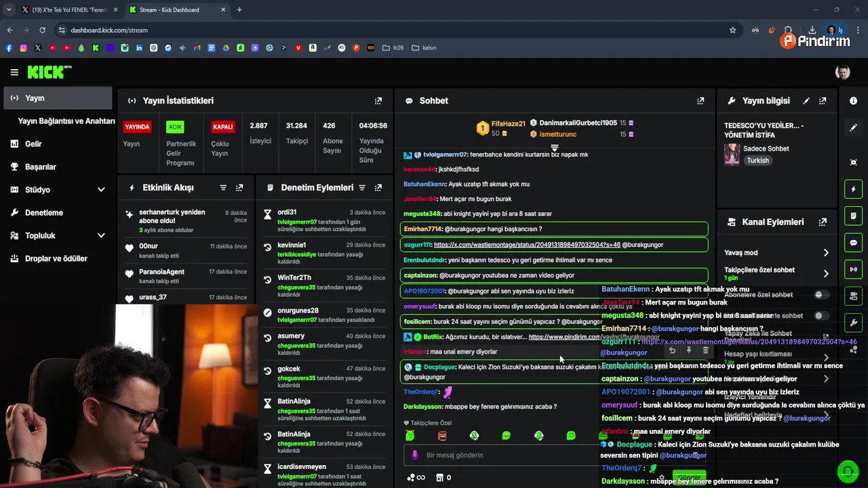
Task: Click the İzleyici count 2.887
Action: [x=258, y=126]
